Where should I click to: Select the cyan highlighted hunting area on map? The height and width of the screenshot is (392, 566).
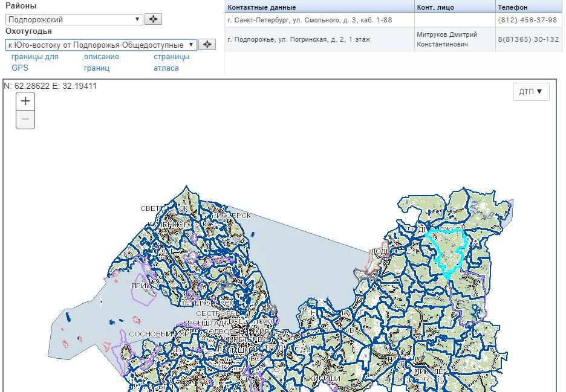tap(446, 251)
